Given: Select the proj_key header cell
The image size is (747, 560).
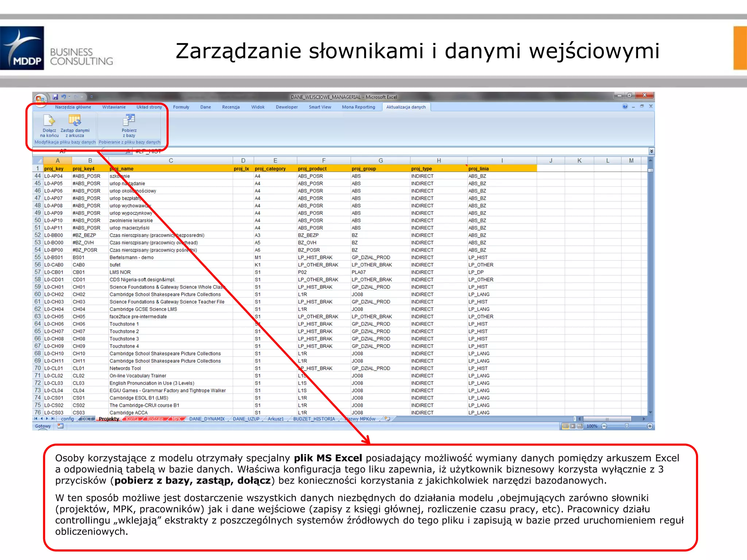Looking at the screenshot, I should pos(58,169).
